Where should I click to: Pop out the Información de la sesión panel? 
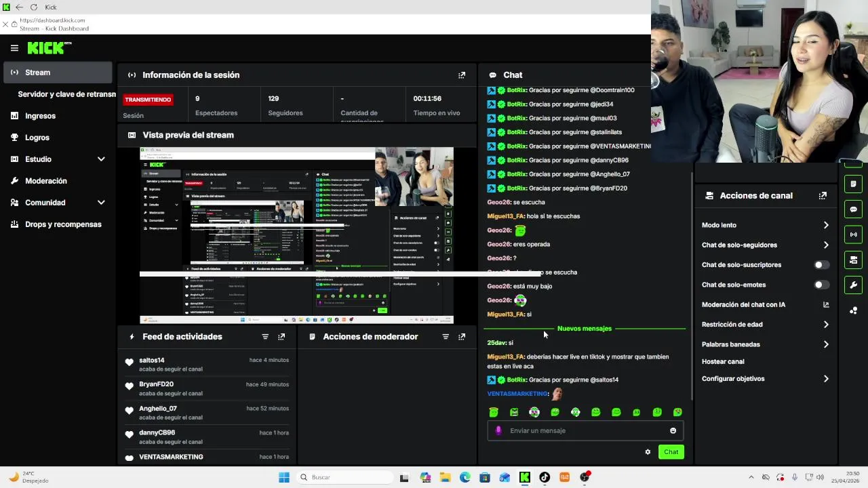[x=462, y=75]
